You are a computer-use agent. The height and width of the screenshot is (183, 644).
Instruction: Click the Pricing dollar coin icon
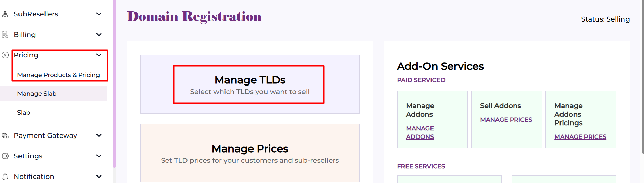point(5,55)
